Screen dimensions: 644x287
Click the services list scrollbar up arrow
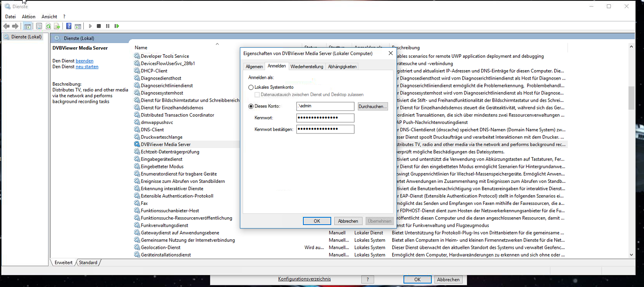coord(631,47)
